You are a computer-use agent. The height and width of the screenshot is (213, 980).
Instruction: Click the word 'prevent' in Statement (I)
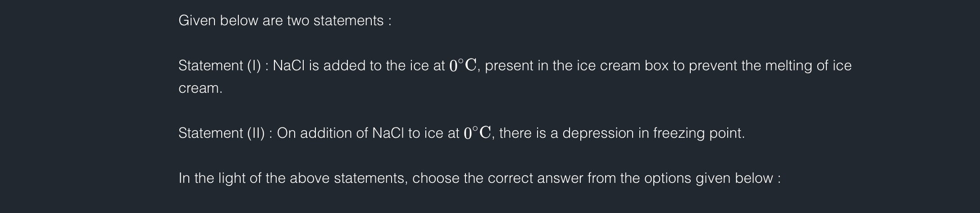click(713, 66)
